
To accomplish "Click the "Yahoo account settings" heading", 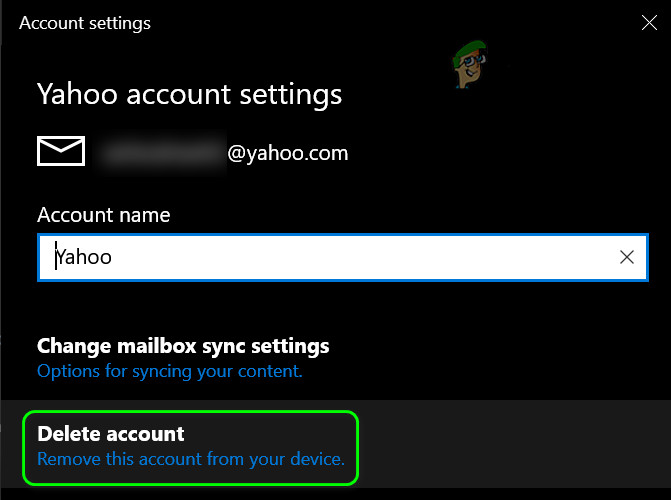I will [x=189, y=94].
